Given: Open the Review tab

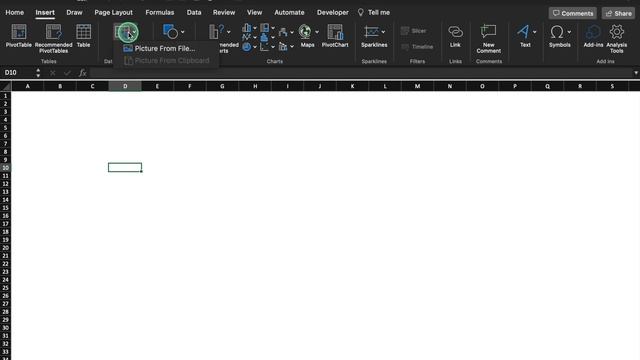Looking at the screenshot, I should (x=224, y=13).
